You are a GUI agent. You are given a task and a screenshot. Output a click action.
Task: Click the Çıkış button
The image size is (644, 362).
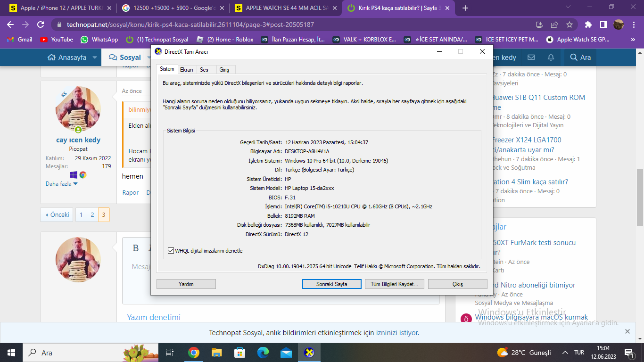point(458,284)
